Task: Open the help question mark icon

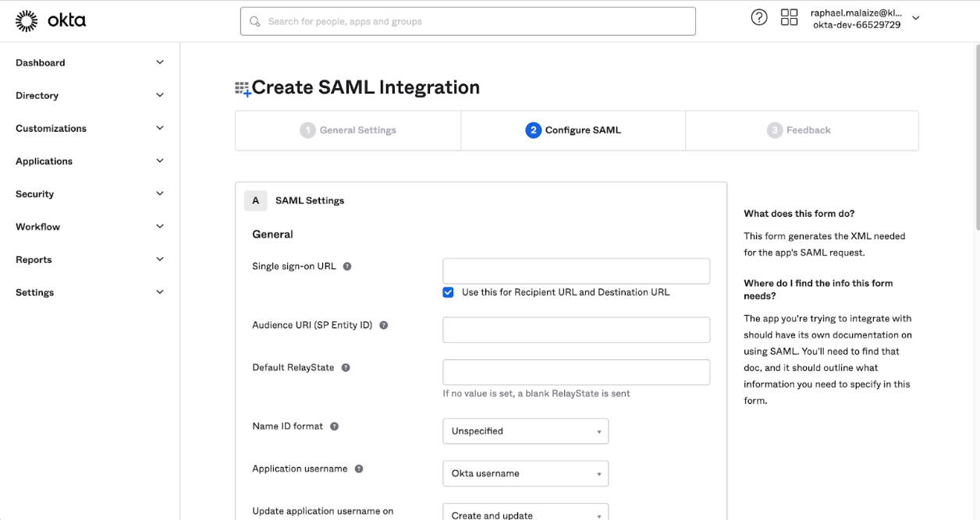Action: pyautogui.click(x=758, y=18)
